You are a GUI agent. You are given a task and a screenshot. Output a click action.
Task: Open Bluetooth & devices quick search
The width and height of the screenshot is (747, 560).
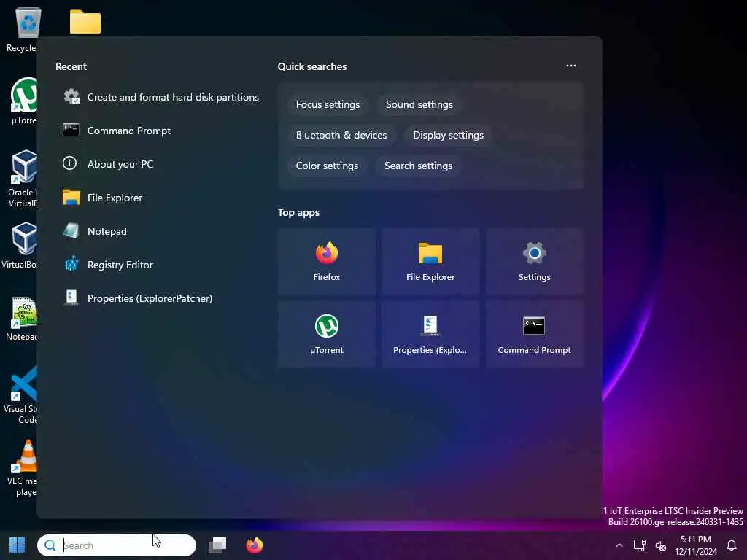(341, 135)
